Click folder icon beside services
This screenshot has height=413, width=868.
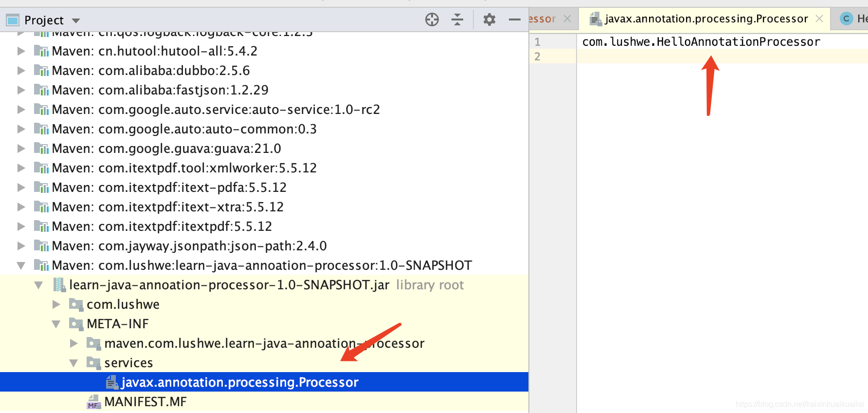point(93,363)
